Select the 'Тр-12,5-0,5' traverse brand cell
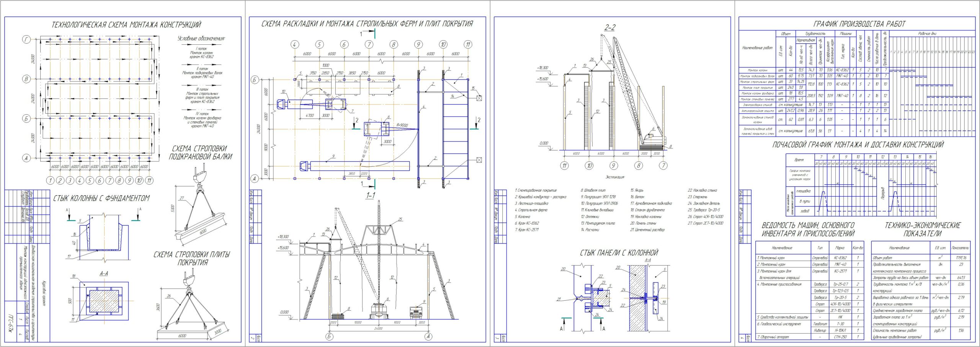This screenshot has height=347, width=980. tap(840, 291)
